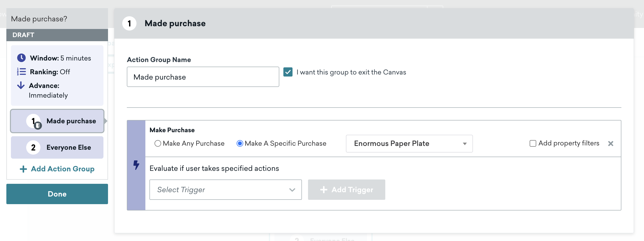Click the Make Purchase trigger heading

click(x=172, y=130)
